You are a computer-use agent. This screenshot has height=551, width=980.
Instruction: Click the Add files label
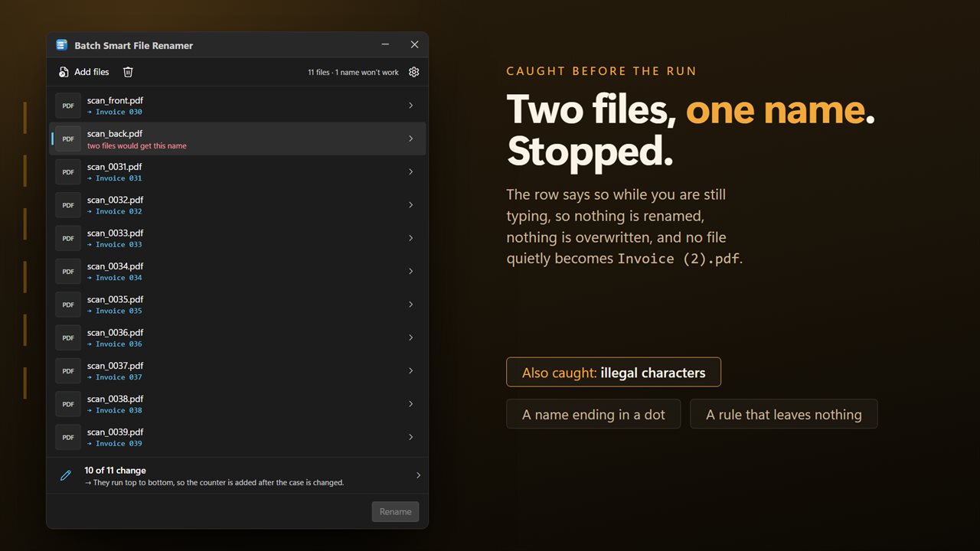pyautogui.click(x=92, y=72)
